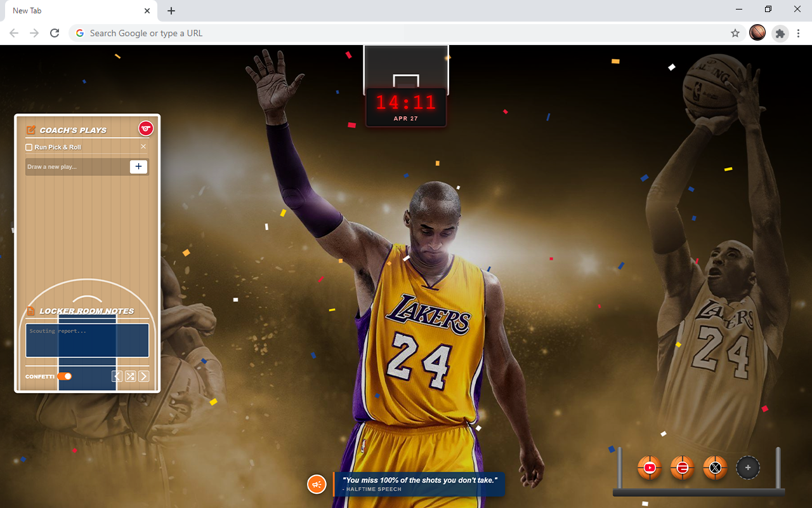Open a new browser tab
The image size is (812, 508).
pos(171,11)
